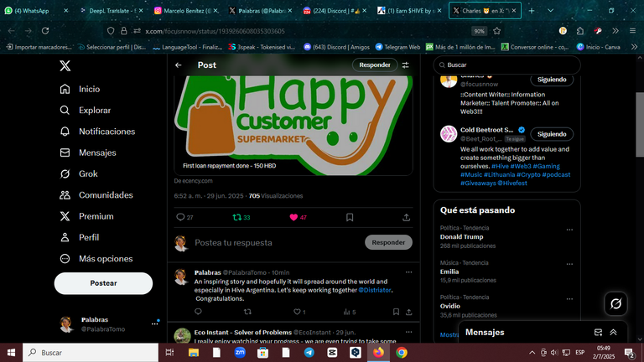Click Siguiendo button for @focusnnow
This screenshot has width=644, height=362.
(552, 80)
